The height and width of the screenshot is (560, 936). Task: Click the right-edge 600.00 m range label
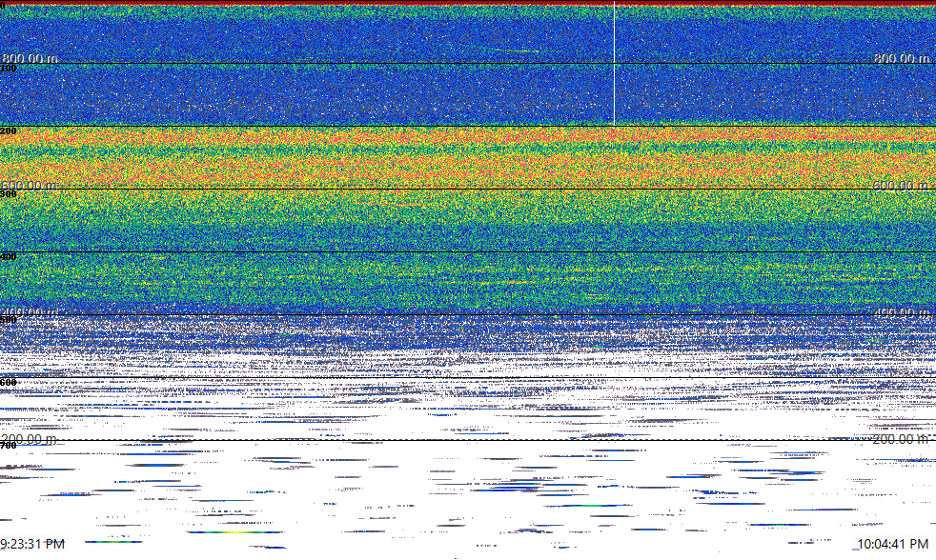902,185
